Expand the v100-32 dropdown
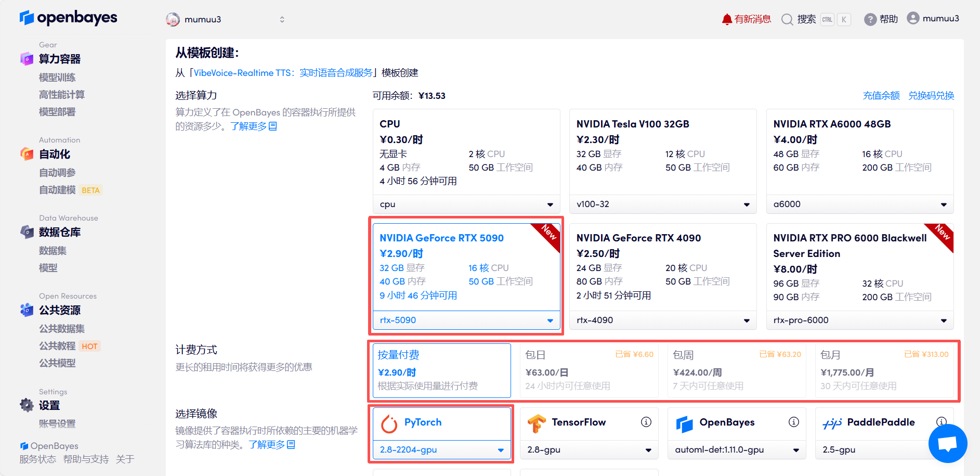The height and width of the screenshot is (476, 980). 663,204
